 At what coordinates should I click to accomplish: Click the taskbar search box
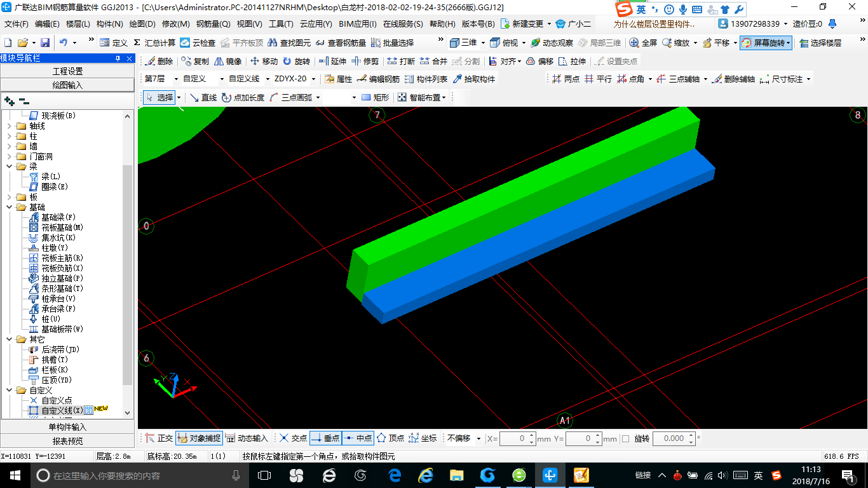click(x=139, y=475)
